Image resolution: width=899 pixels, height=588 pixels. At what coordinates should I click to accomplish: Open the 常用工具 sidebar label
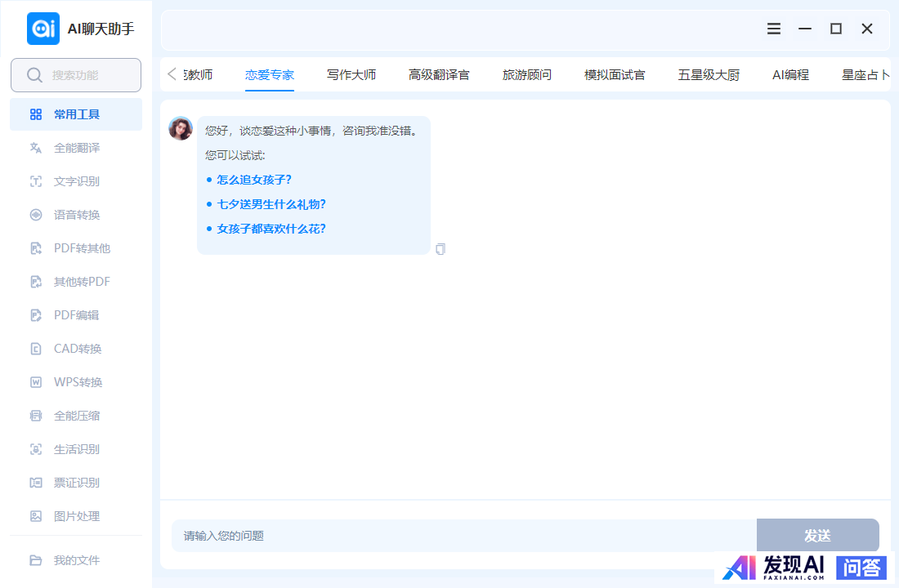(x=77, y=114)
